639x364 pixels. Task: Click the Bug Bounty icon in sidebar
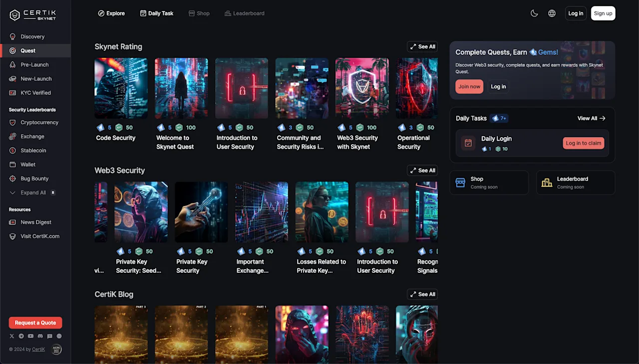pos(12,179)
